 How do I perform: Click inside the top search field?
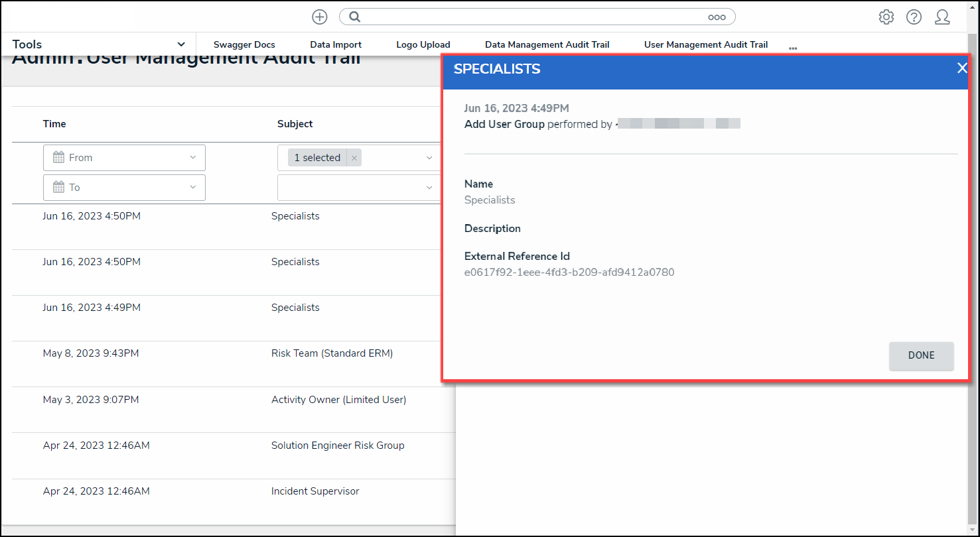click(x=537, y=17)
